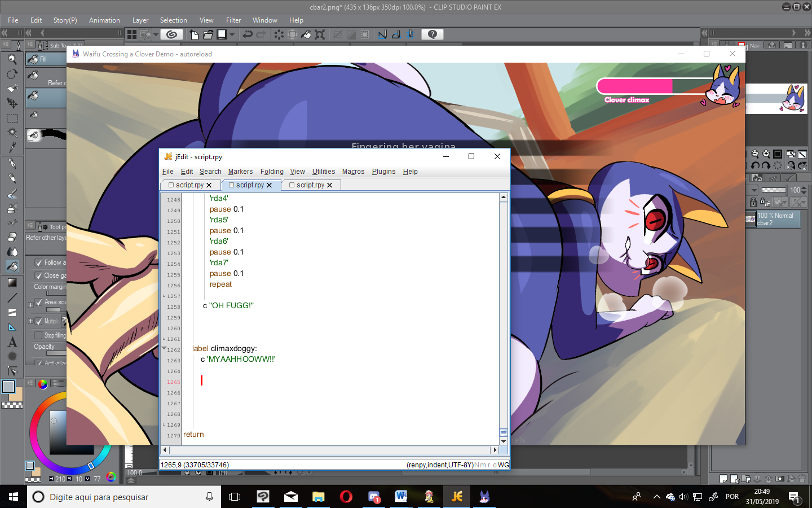Toggle the Area scaling checkbox

coord(39,303)
